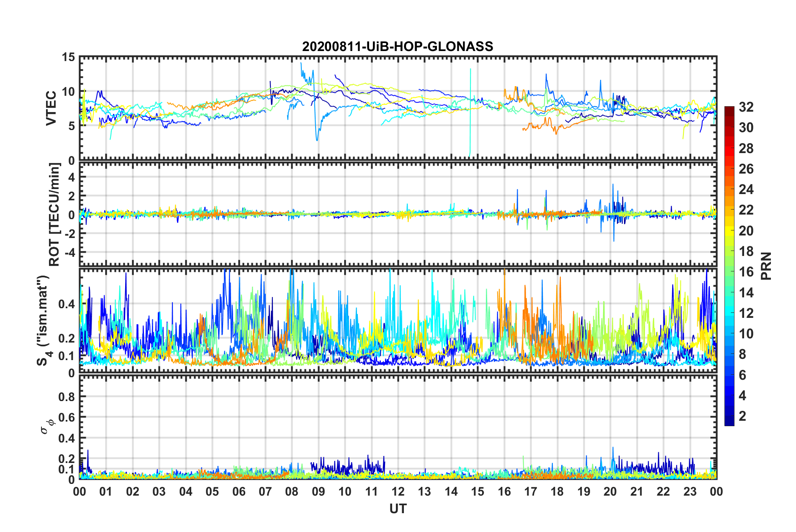Select the VTEC y-axis label
The width and height of the screenshot is (796, 532).
click(51, 108)
